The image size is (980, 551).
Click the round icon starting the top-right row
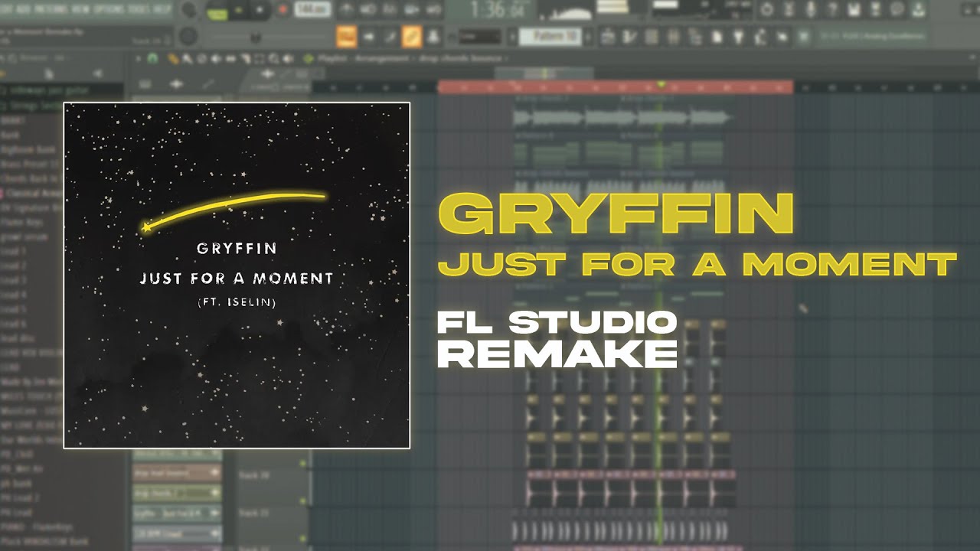click(766, 9)
